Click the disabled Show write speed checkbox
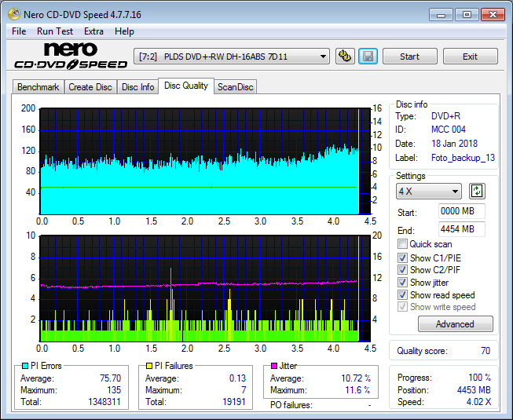The width and height of the screenshot is (513, 420). 402,307
